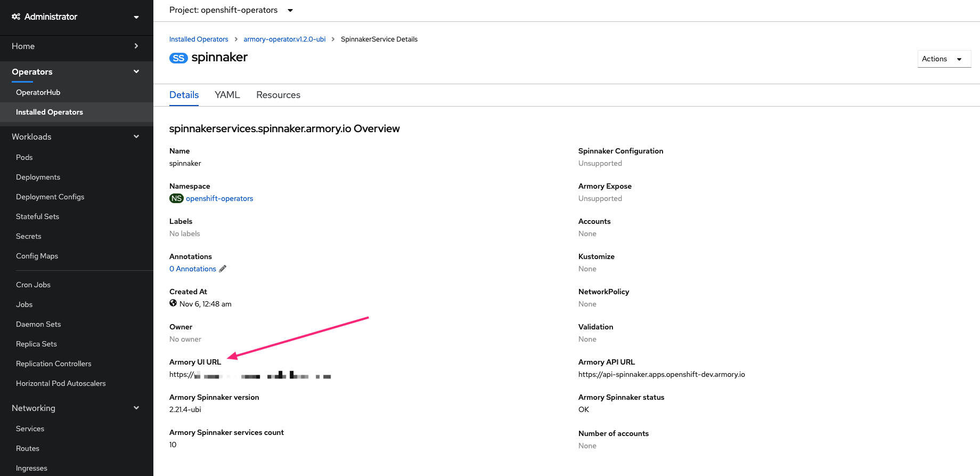Switch to the YAML tab
The width and height of the screenshot is (980, 476).
(x=227, y=95)
